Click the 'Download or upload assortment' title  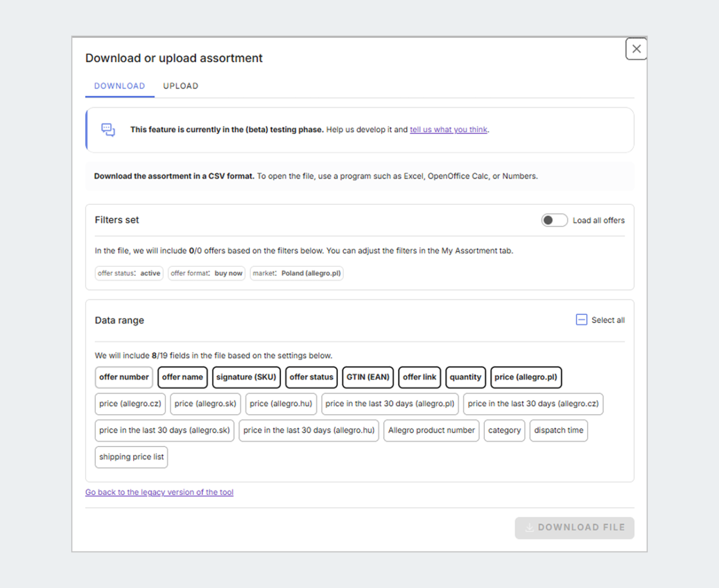coord(174,58)
